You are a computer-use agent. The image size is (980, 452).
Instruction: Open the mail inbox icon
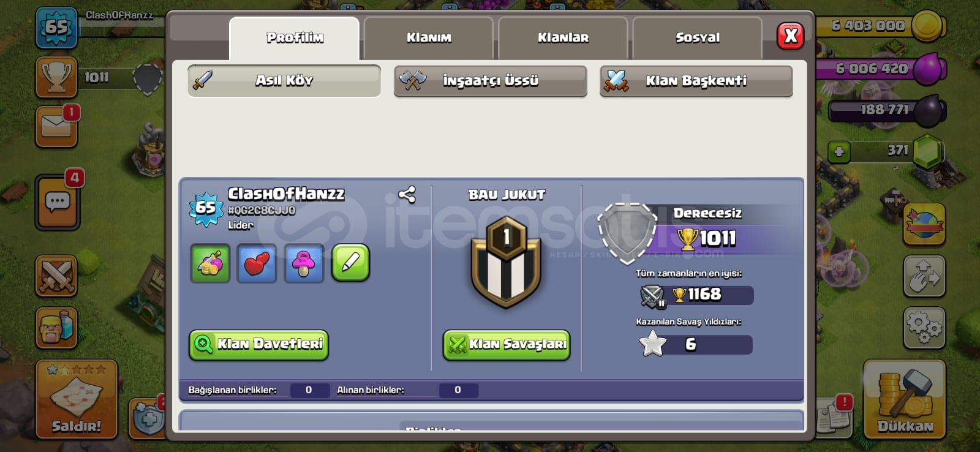56,127
